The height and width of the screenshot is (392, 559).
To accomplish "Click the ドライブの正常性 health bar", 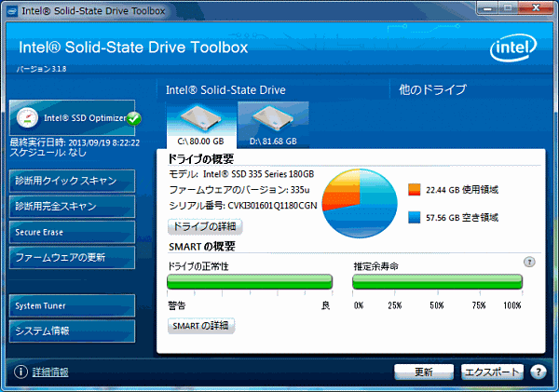I will [250, 281].
